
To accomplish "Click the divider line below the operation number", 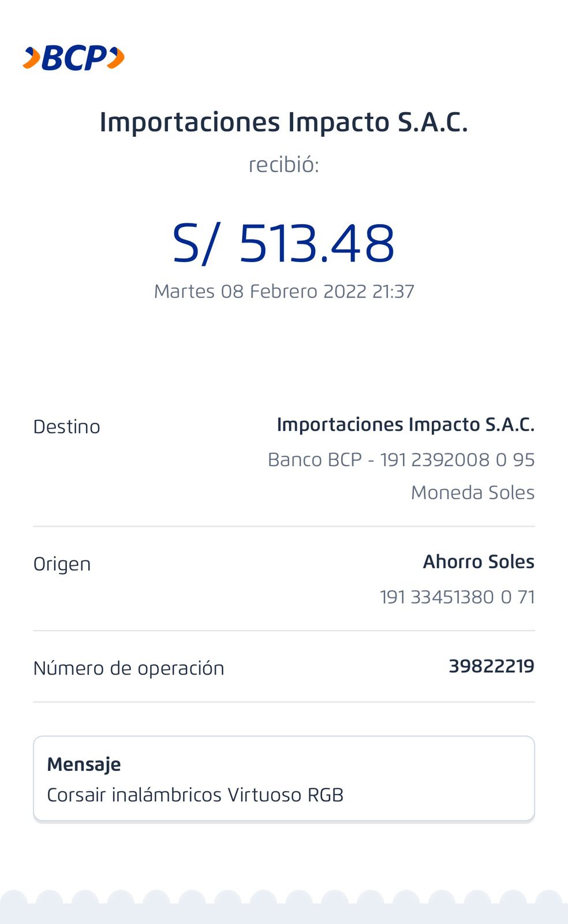I will pos(283,702).
